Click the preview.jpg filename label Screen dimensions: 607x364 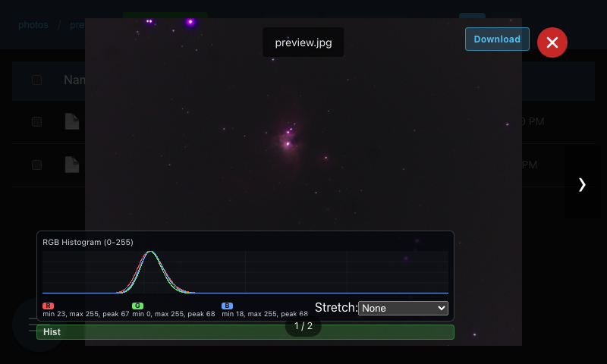click(303, 42)
